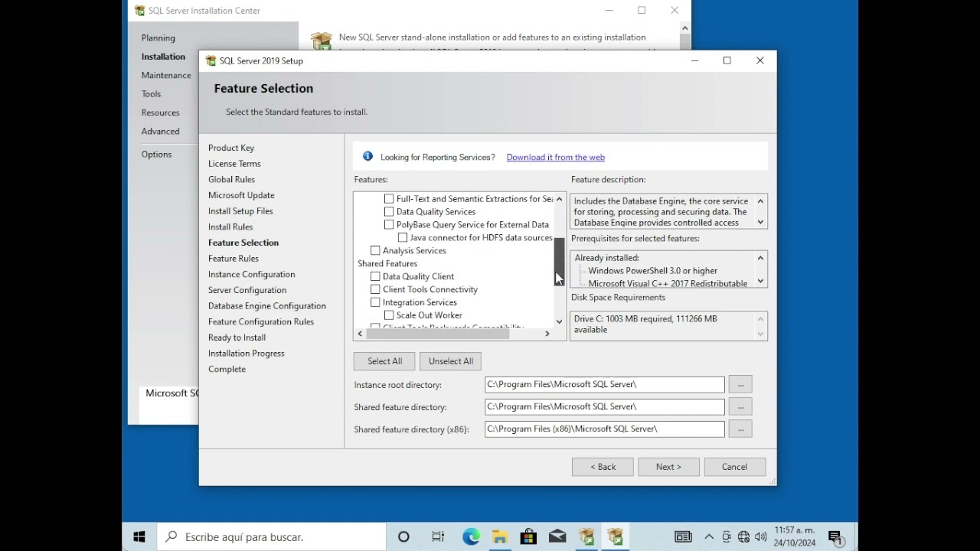Select Installation in Installation Center sidebar
Image resolution: width=980 pixels, height=551 pixels.
pyautogui.click(x=163, y=57)
